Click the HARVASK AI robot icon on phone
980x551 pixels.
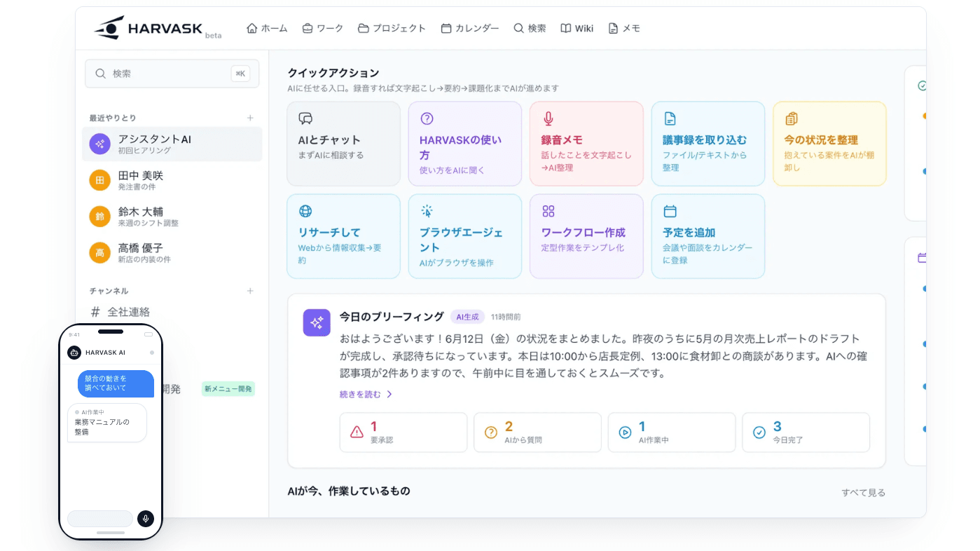pyautogui.click(x=74, y=353)
